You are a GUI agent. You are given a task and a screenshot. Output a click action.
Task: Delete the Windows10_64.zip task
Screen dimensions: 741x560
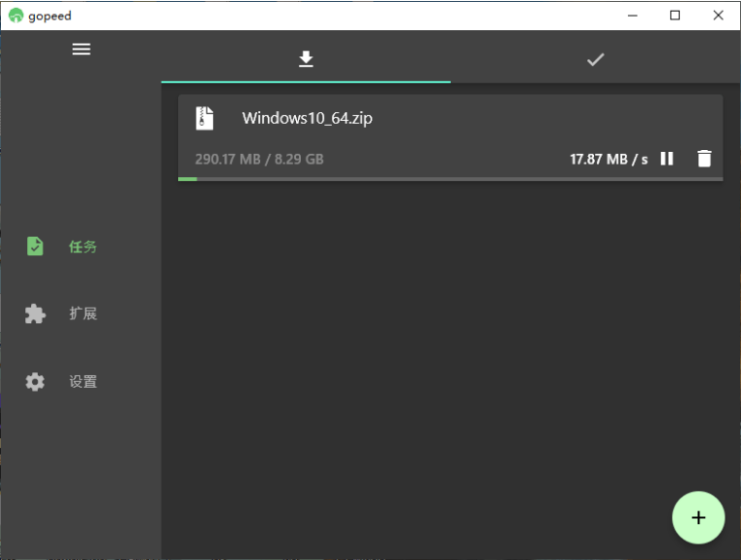[704, 159]
